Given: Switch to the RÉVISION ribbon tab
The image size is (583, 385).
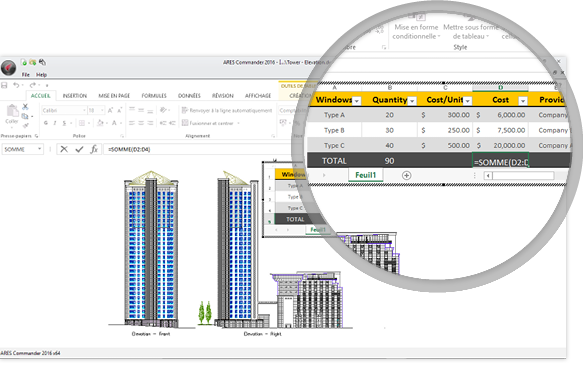Looking at the screenshot, I should [223, 96].
